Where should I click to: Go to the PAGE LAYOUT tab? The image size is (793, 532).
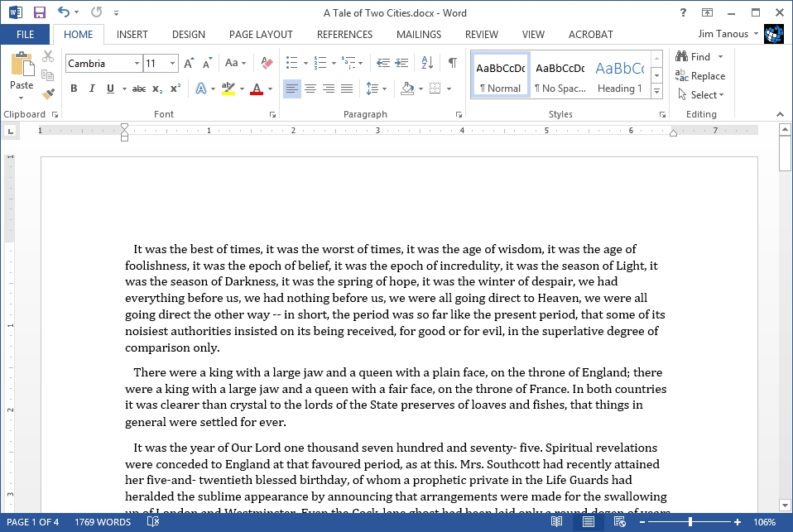[261, 35]
